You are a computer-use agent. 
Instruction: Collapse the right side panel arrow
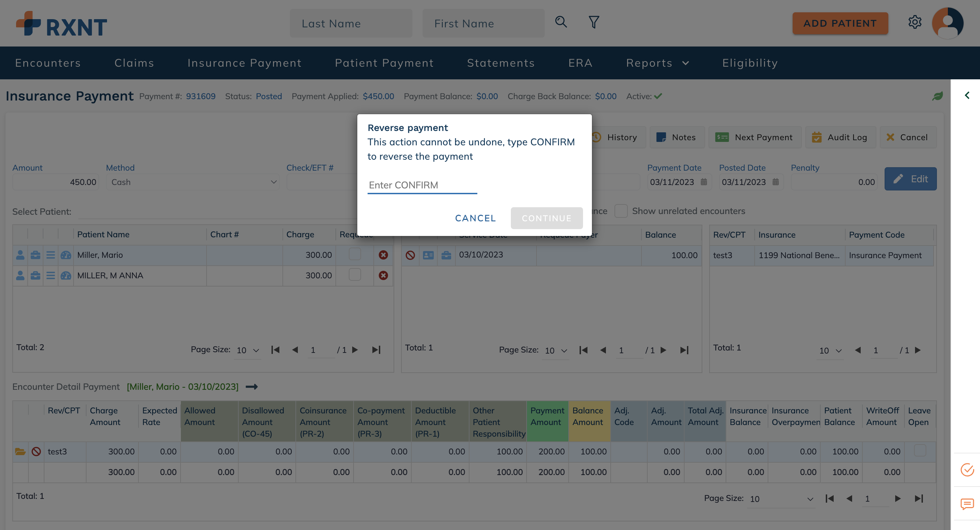967,95
